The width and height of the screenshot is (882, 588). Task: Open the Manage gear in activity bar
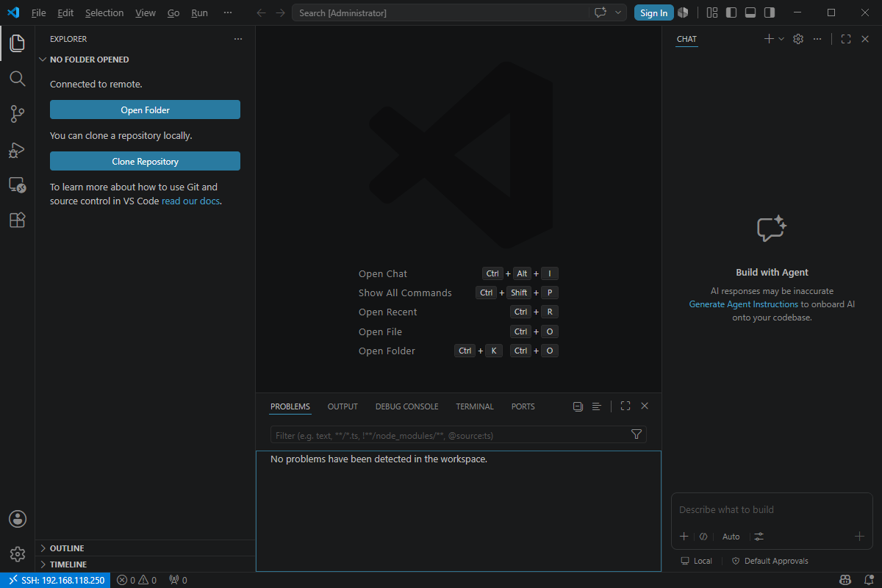[x=17, y=553]
